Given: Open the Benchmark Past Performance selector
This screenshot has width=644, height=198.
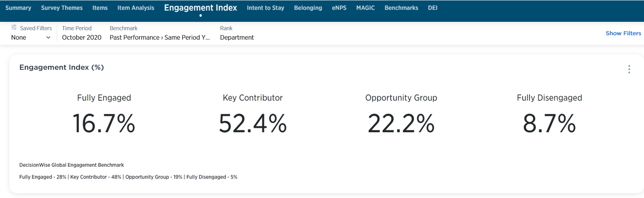Looking at the screenshot, I should point(160,38).
